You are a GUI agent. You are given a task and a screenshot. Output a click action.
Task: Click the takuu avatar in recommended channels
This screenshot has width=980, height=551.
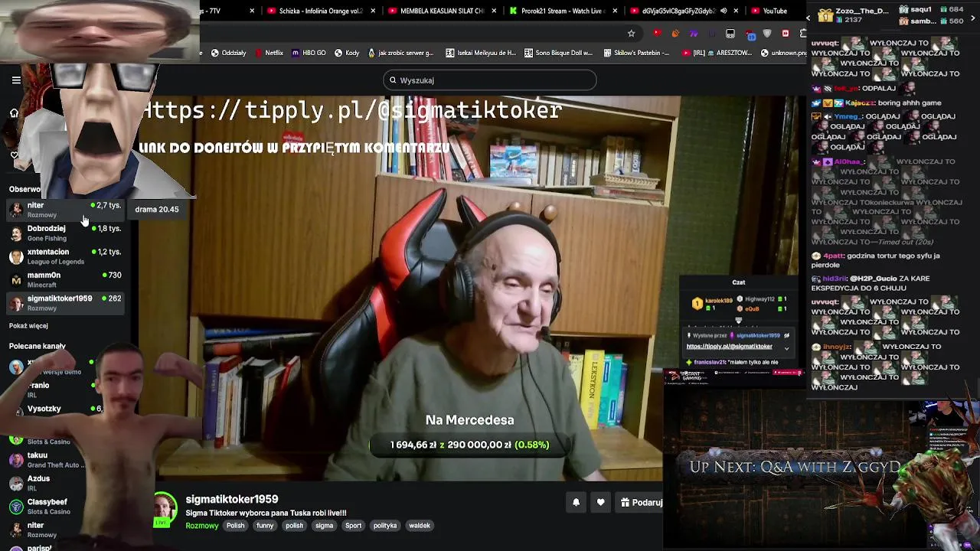pyautogui.click(x=16, y=460)
